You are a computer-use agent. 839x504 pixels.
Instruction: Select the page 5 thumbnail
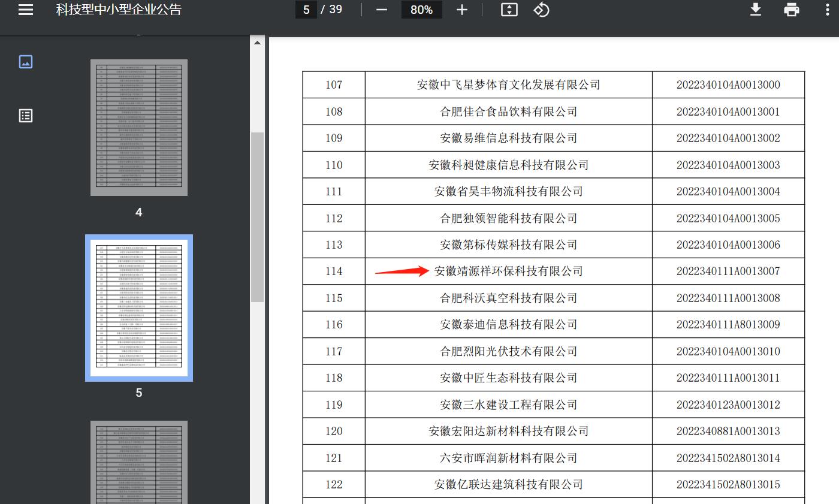point(139,308)
